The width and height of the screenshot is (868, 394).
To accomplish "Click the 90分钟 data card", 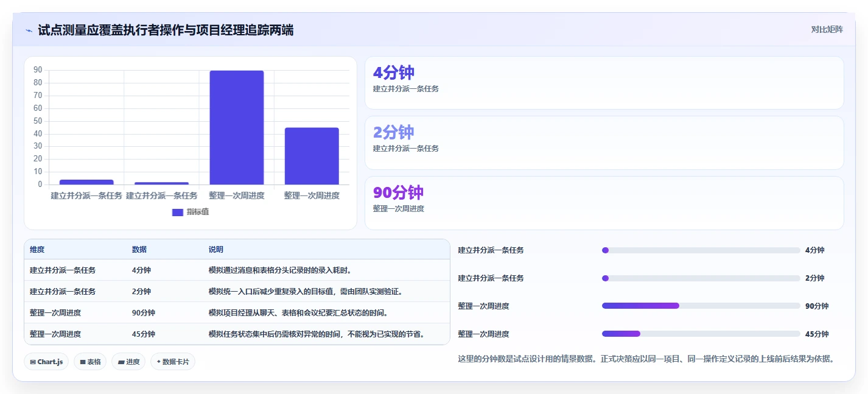I will pyautogui.click(x=604, y=203).
